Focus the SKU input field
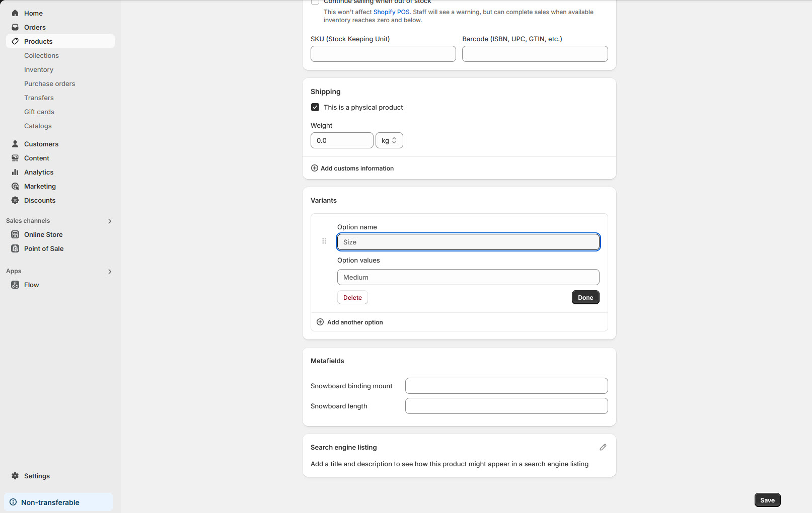Screen dimensions: 812x513 [383, 54]
